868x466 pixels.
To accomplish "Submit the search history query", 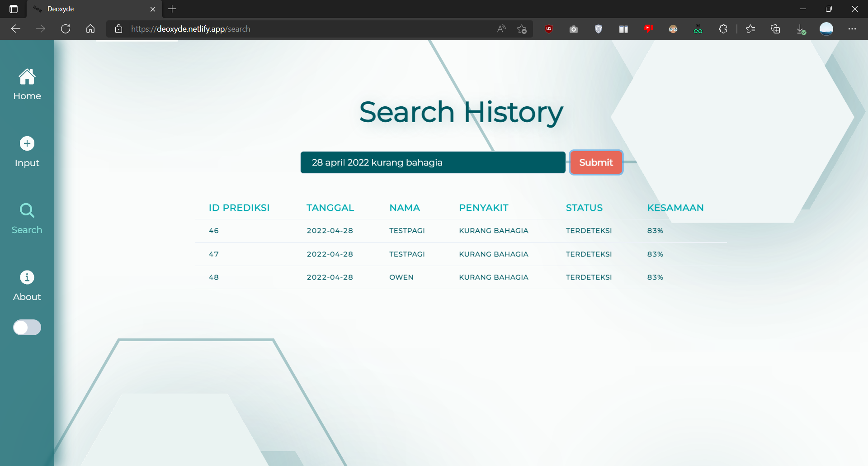I will tap(596, 162).
